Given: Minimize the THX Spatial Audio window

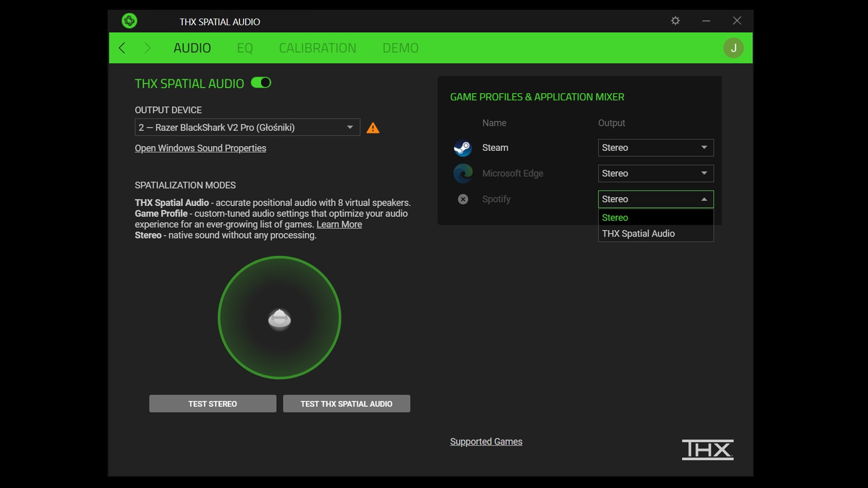Looking at the screenshot, I should tap(706, 21).
